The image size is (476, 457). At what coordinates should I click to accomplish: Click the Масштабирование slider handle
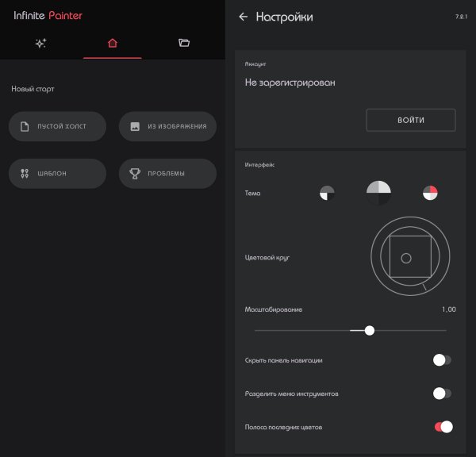pyautogui.click(x=370, y=330)
